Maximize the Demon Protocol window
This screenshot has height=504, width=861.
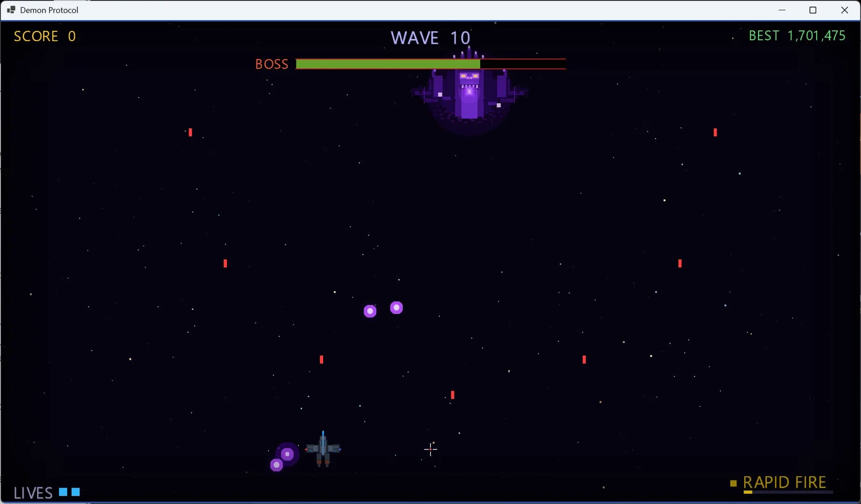pyautogui.click(x=813, y=10)
